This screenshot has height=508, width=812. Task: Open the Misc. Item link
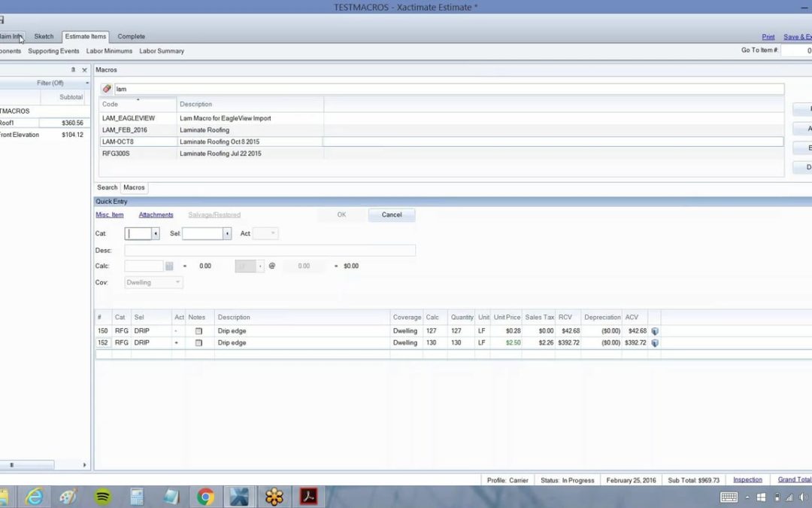tap(109, 214)
